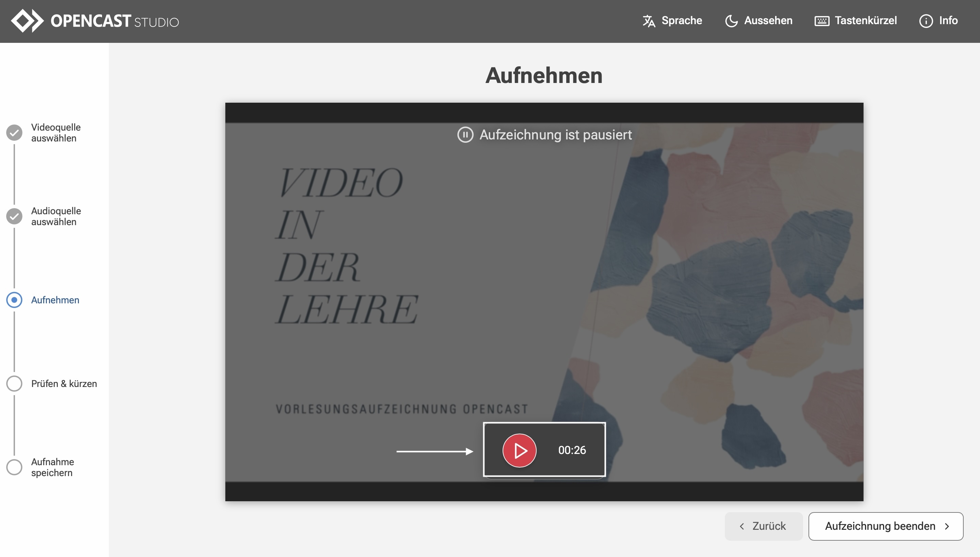The image size is (980, 557).
Task: Click Aufzeichnung beenden to stop recording
Action: click(x=886, y=526)
